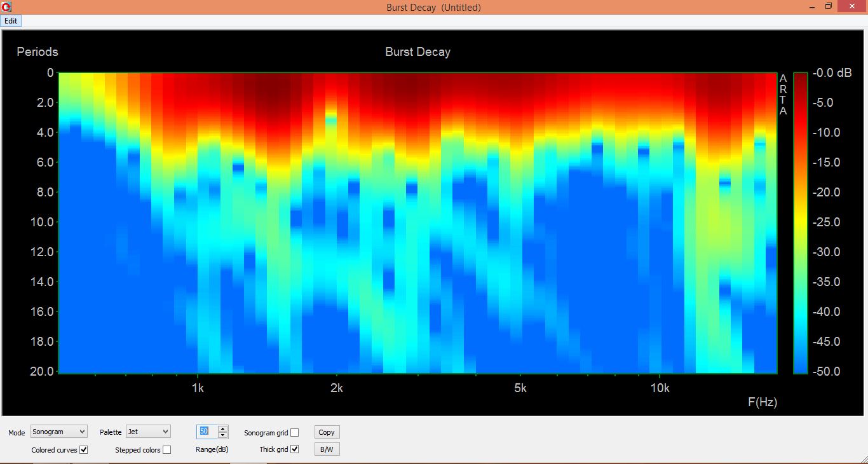Click the dB color scale bar

tap(801, 222)
